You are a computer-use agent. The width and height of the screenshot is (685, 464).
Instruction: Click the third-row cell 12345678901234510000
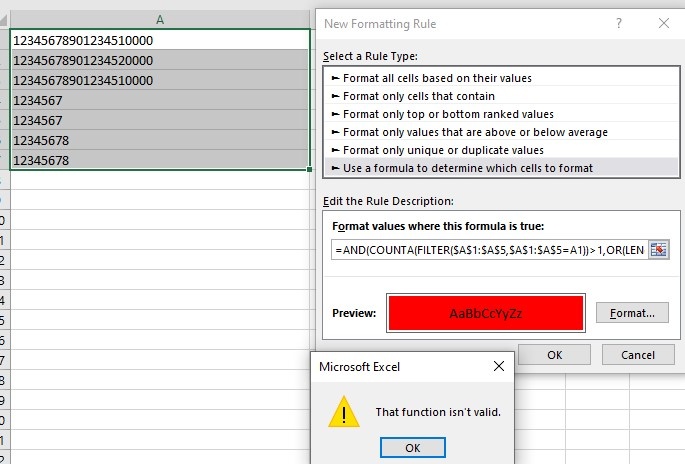(160, 80)
